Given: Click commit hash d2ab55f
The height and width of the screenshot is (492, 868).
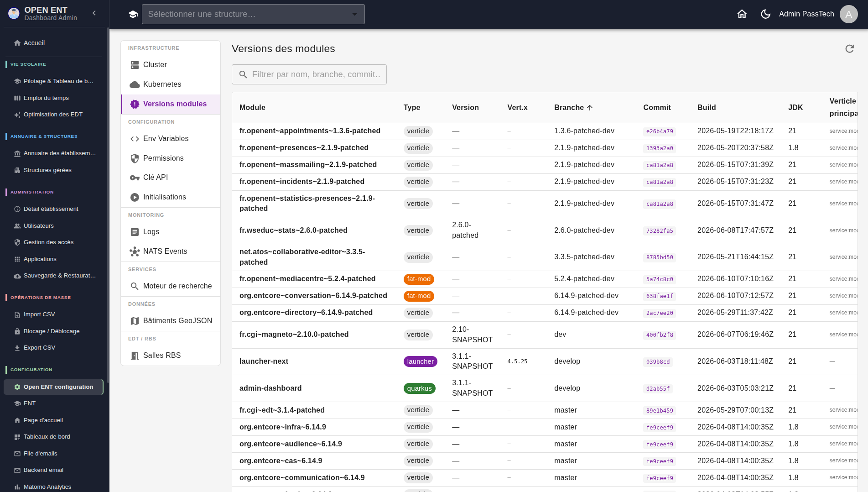Looking at the screenshot, I should click(x=658, y=389).
